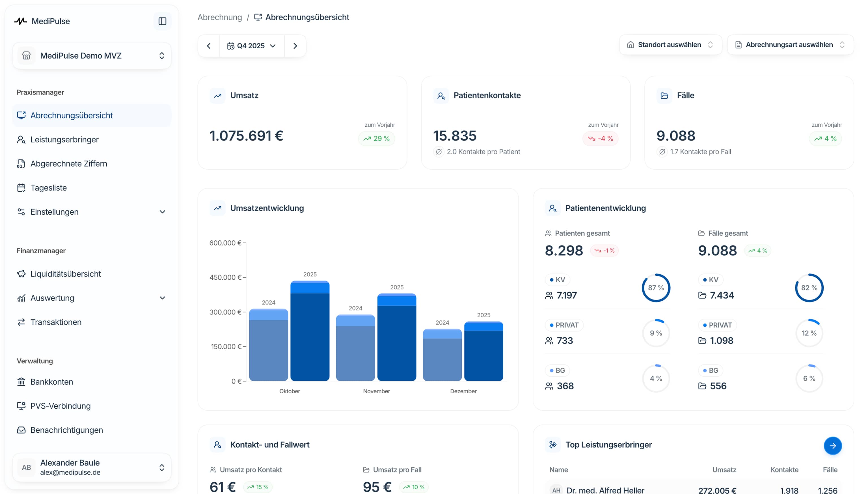This screenshot has width=868, height=494.
Task: Expand the Einstellungen section
Action: (x=163, y=212)
